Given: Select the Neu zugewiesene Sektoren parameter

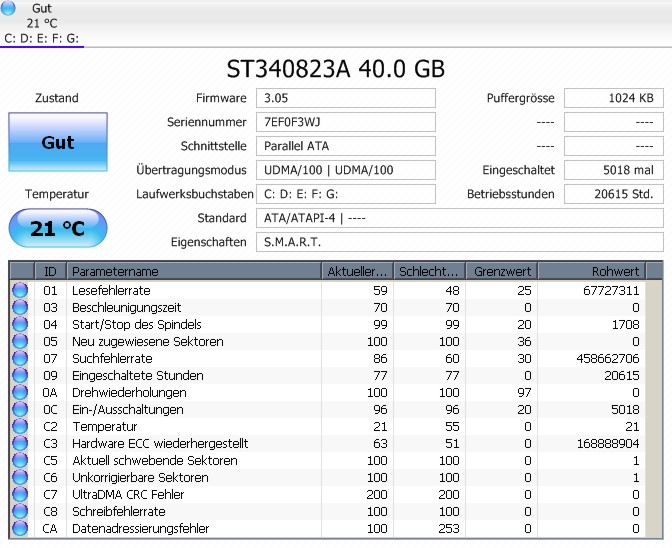Looking at the screenshot, I should tap(148, 341).
